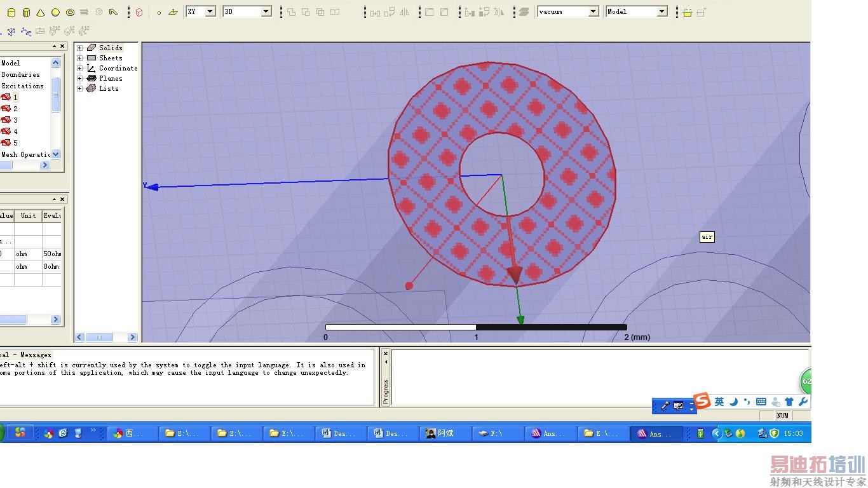The height and width of the screenshot is (488, 868).
Task: Open the XY drawing plane dropdown
Action: [210, 11]
